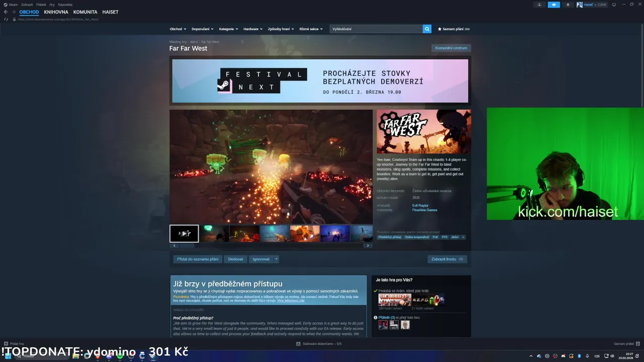Image resolution: width=644 pixels, height=362 pixels.
Task: Open the Fireshine Games publisher link
Action: (x=425, y=210)
